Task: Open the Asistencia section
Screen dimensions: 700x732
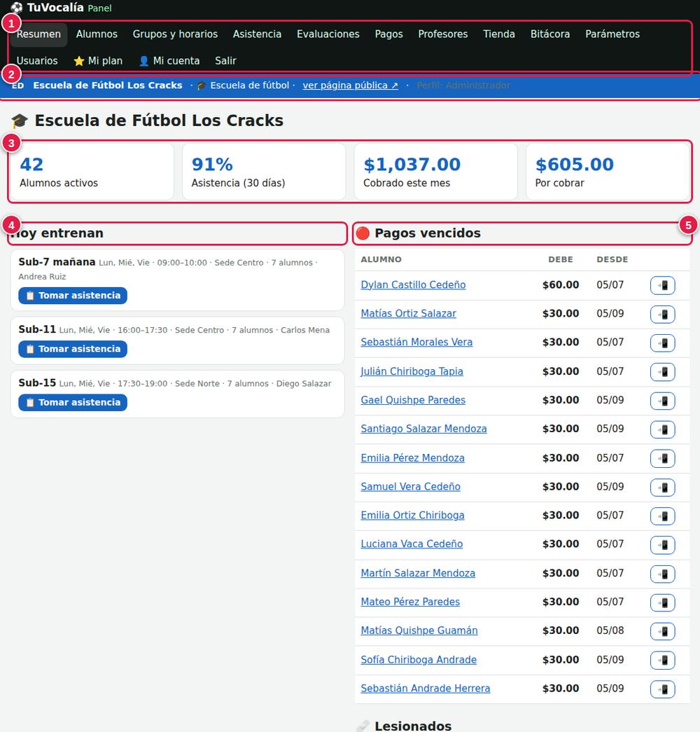Action: coord(257,34)
